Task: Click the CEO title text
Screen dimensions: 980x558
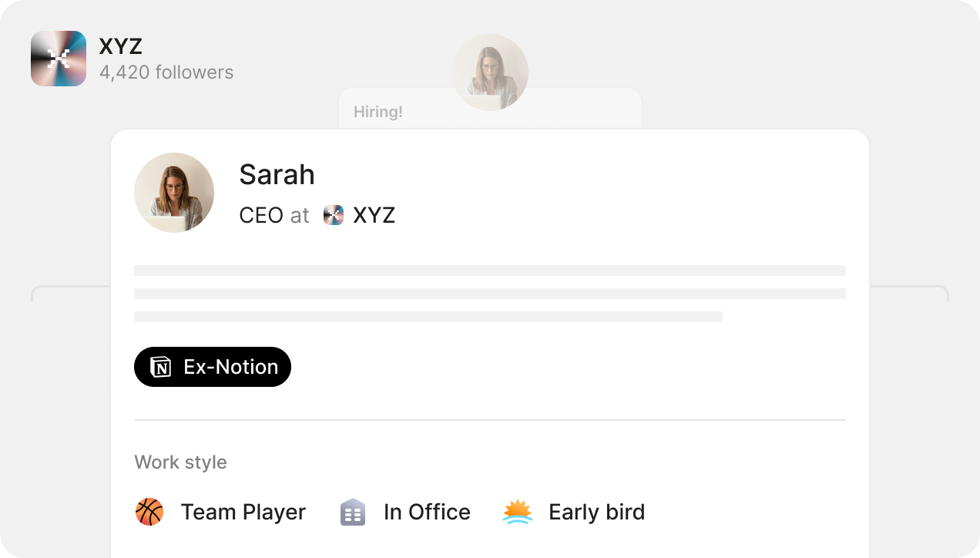Action: (x=261, y=215)
